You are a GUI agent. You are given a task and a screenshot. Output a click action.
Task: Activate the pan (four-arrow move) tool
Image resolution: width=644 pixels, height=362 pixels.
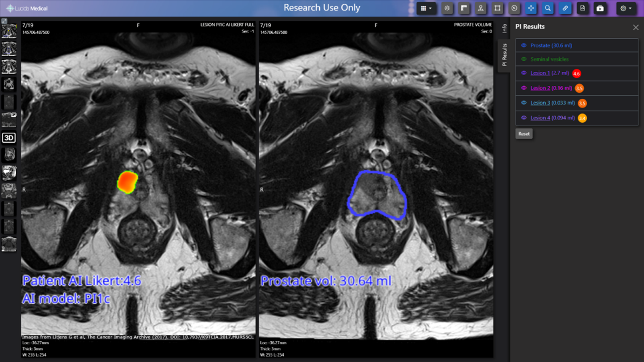pyautogui.click(x=531, y=9)
